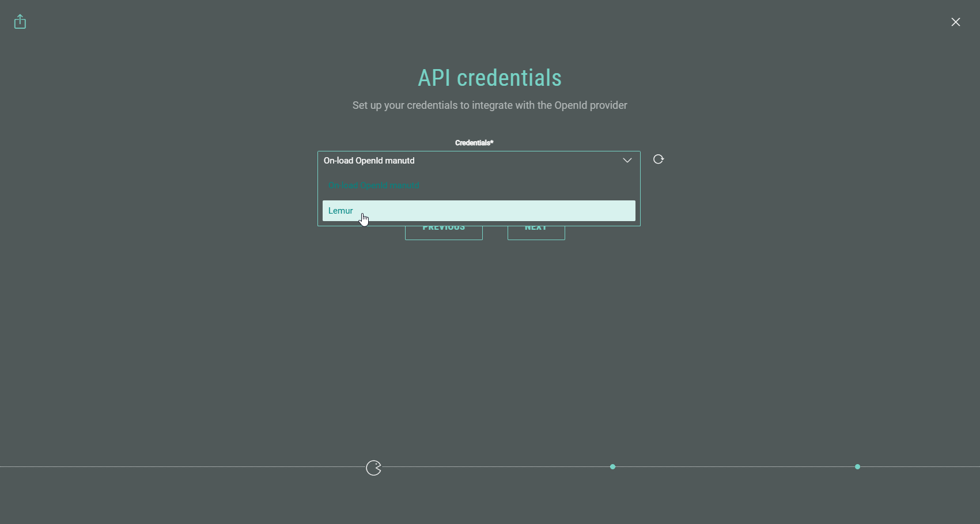Screen dimensions: 980x524
Task: Click the Pac-Man progress indicator icon
Action: [374, 468]
